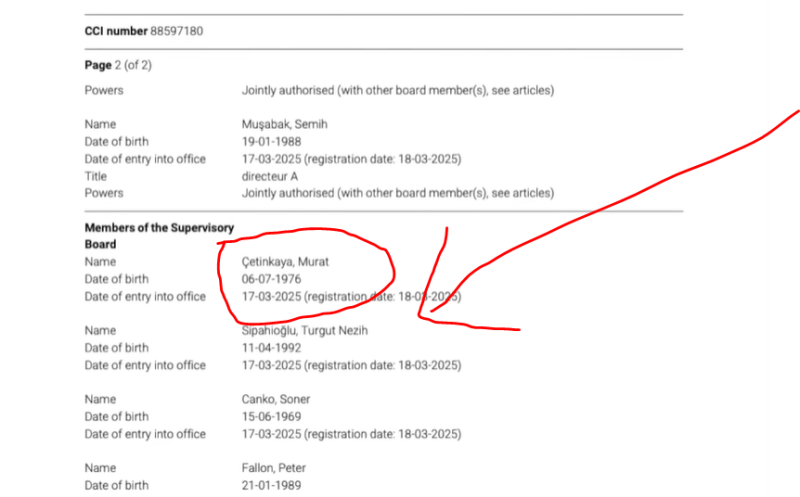Viewport: 800px width, 497px height.
Task: Click the birth date 11-04-1992
Action: point(271,347)
